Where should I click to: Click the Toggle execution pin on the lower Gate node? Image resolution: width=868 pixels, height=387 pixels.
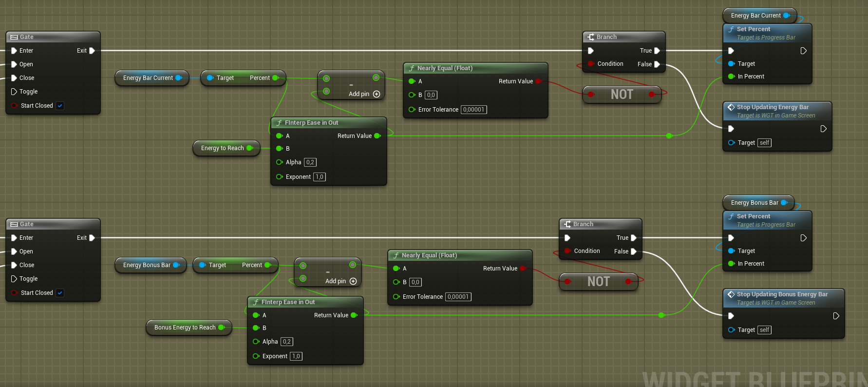coord(14,279)
